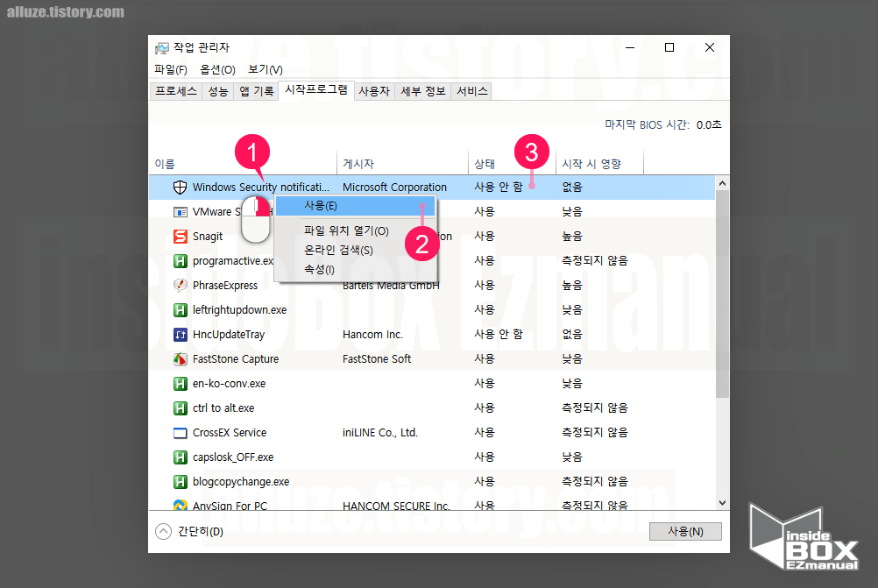Image resolution: width=878 pixels, height=588 pixels.
Task: Click the capslosk_OFF.exe icon
Action: coord(180,457)
